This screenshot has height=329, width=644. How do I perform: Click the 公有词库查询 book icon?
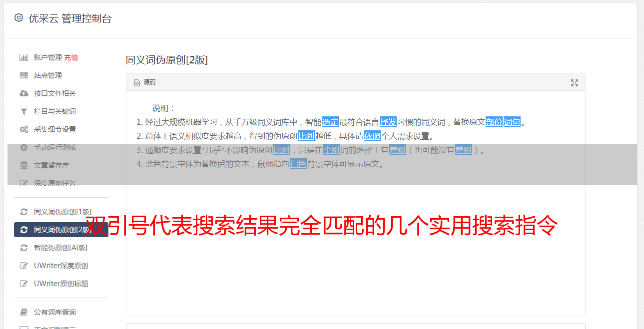click(23, 312)
